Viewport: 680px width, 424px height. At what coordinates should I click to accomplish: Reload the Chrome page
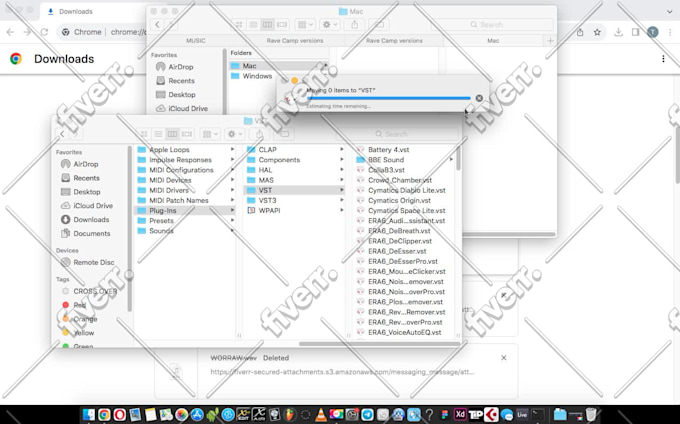pos(44,32)
